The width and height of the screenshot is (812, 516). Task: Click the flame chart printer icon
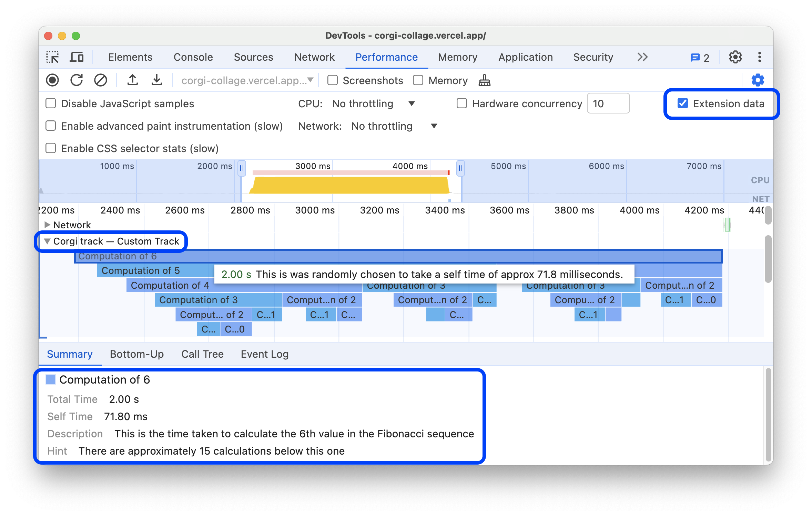coord(485,79)
